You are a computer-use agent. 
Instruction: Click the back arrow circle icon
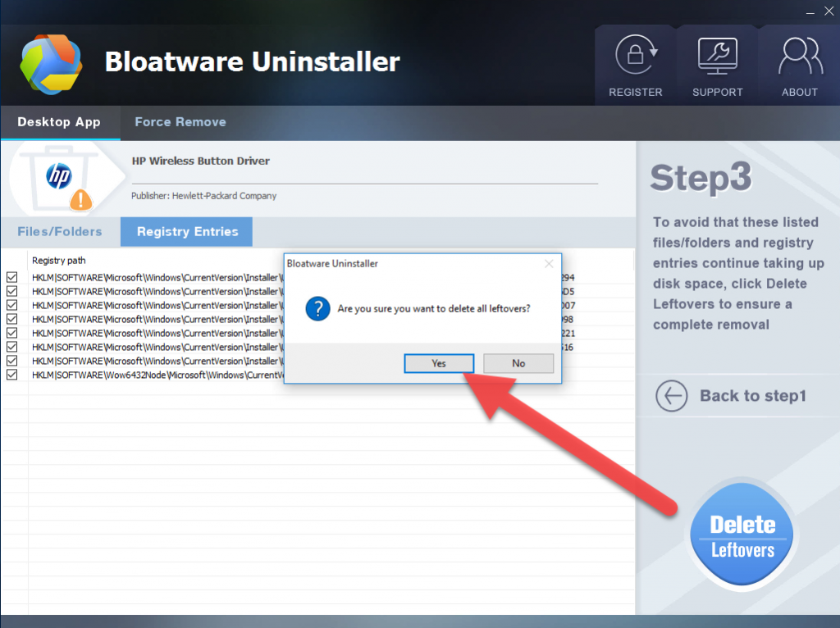(x=671, y=396)
